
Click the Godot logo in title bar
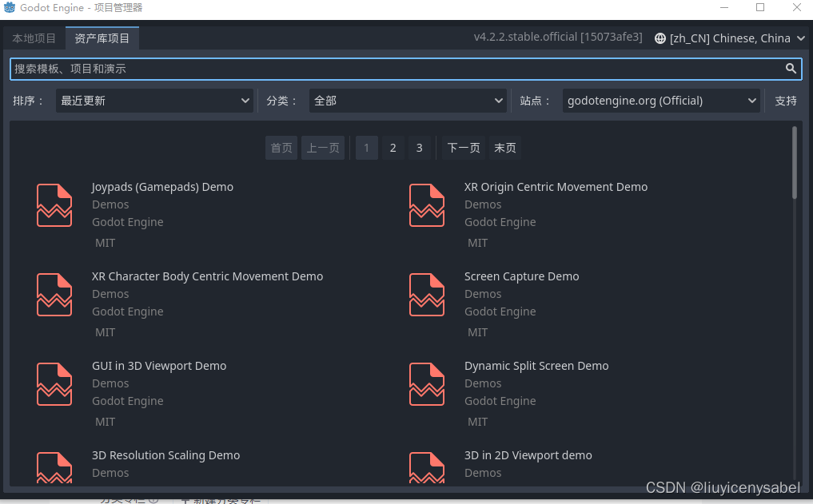pos(10,7)
